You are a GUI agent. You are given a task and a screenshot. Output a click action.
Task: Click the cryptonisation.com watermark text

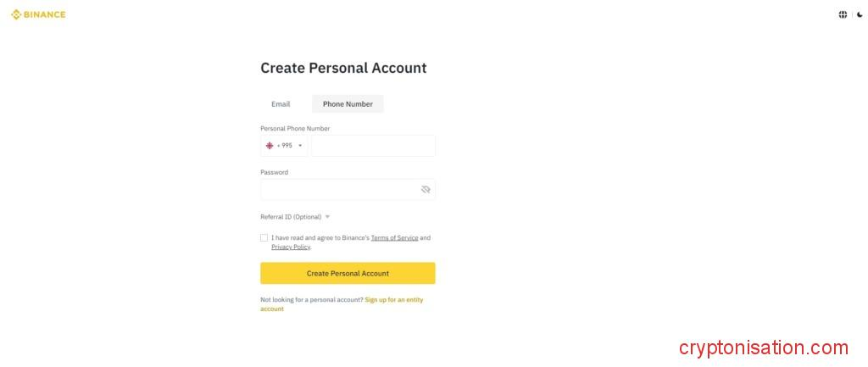pos(763,348)
